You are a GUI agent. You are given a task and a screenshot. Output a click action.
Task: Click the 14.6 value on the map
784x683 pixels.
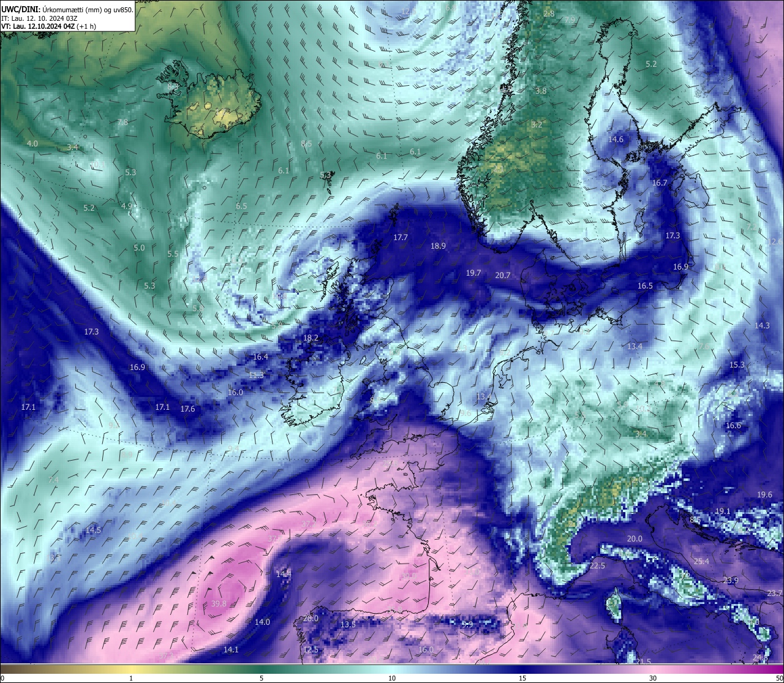pos(616,139)
